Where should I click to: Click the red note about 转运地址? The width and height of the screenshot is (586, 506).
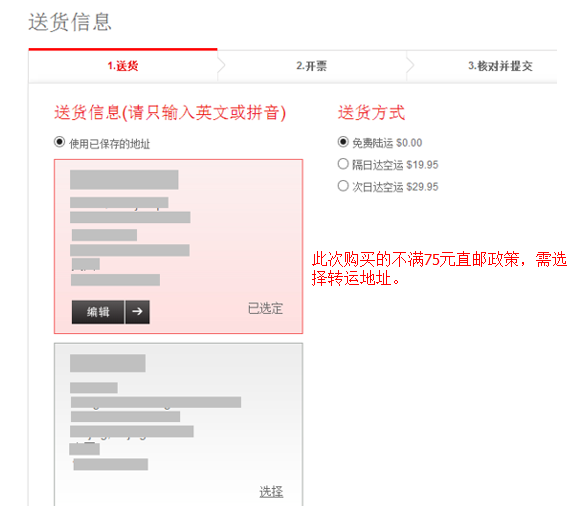point(439,269)
